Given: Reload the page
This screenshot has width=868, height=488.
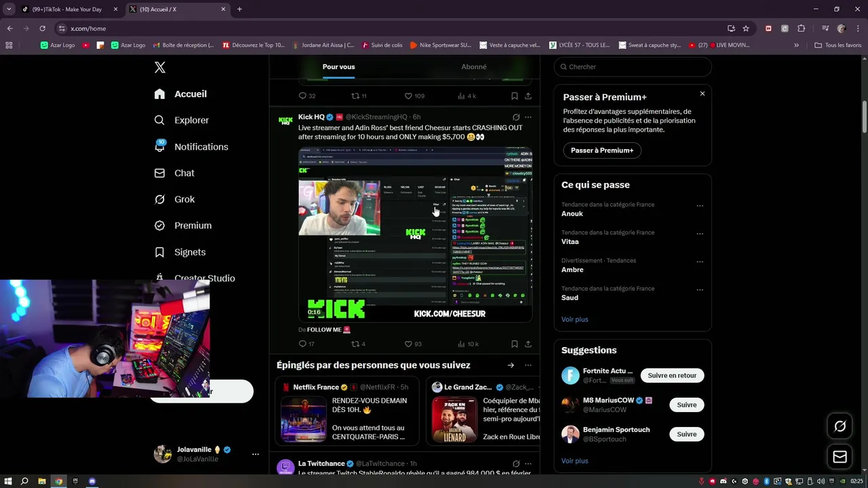Looking at the screenshot, I should pos(42,28).
